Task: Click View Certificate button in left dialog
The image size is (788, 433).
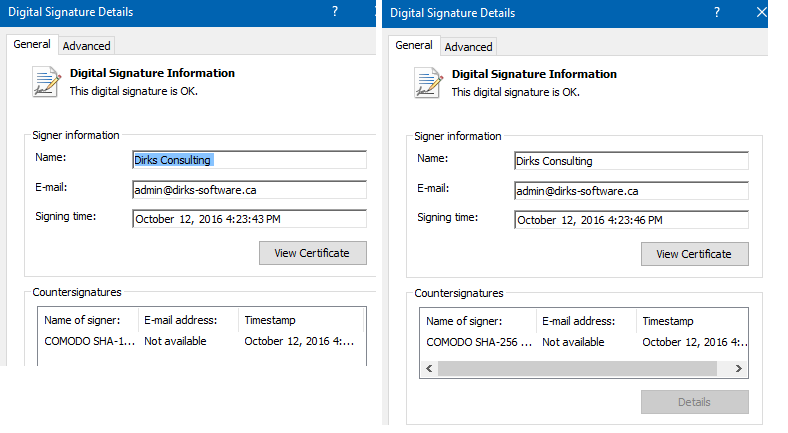Action: coord(313,253)
